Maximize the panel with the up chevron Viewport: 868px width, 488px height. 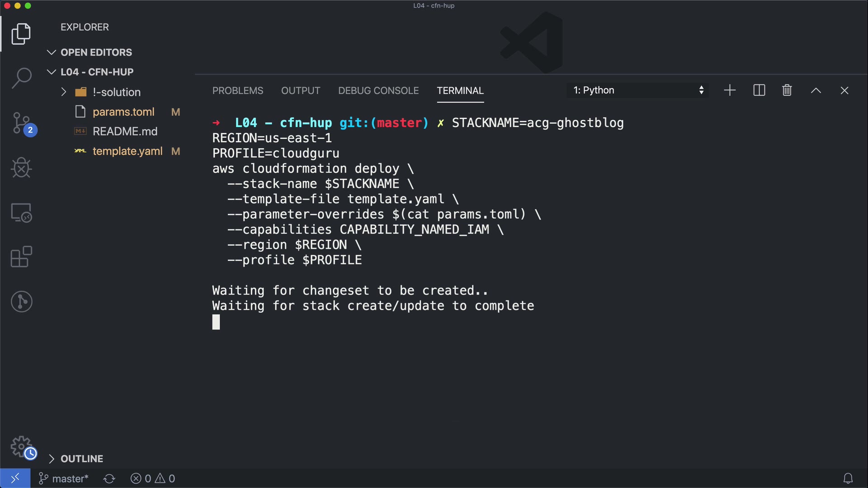click(816, 90)
